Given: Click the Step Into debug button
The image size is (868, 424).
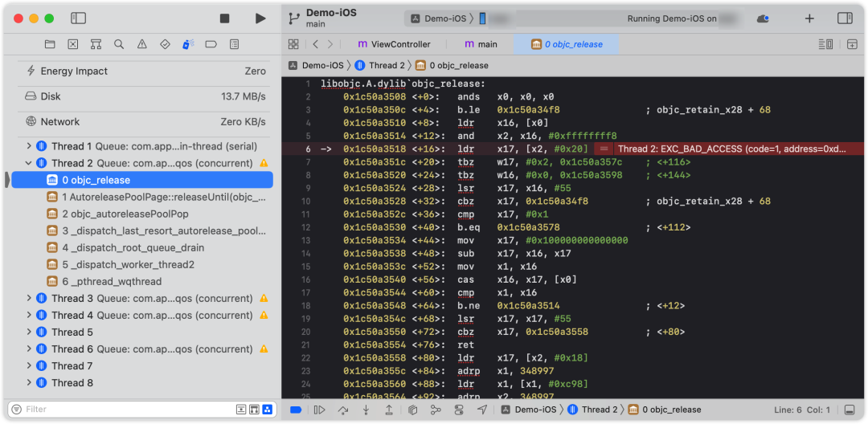Looking at the screenshot, I should [366, 410].
